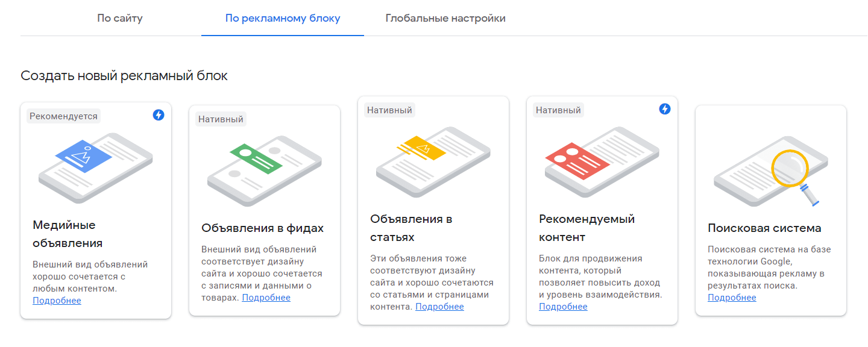Image resolution: width=868 pixels, height=347 pixels.
Task: Open Подробнее link under Поисковая система
Action: (732, 298)
